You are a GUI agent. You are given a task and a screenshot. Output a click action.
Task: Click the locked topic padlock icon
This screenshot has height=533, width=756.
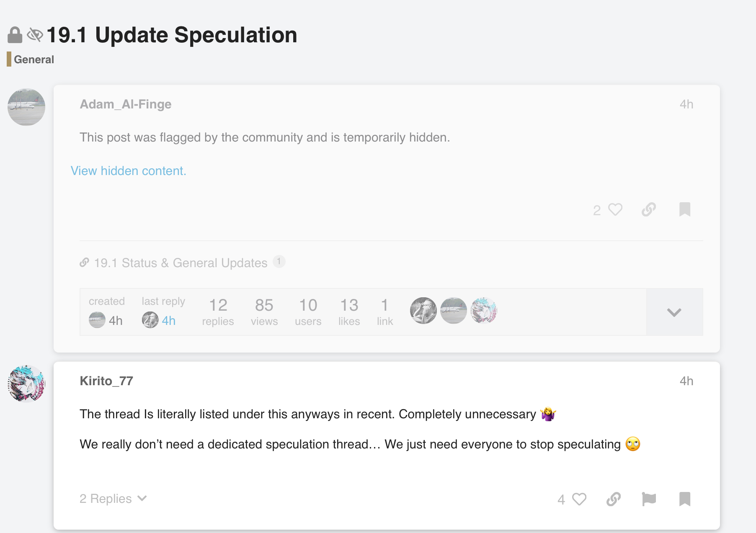[15, 35]
